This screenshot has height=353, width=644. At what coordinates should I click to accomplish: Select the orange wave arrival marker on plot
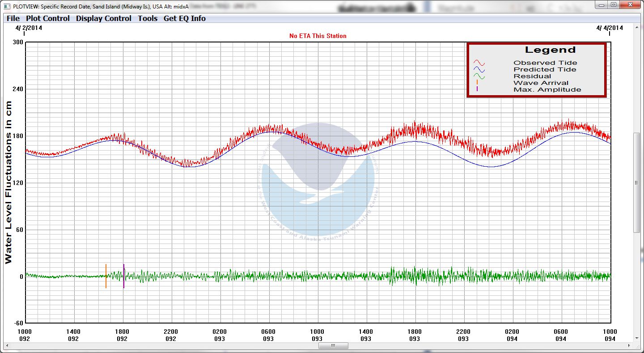point(106,276)
